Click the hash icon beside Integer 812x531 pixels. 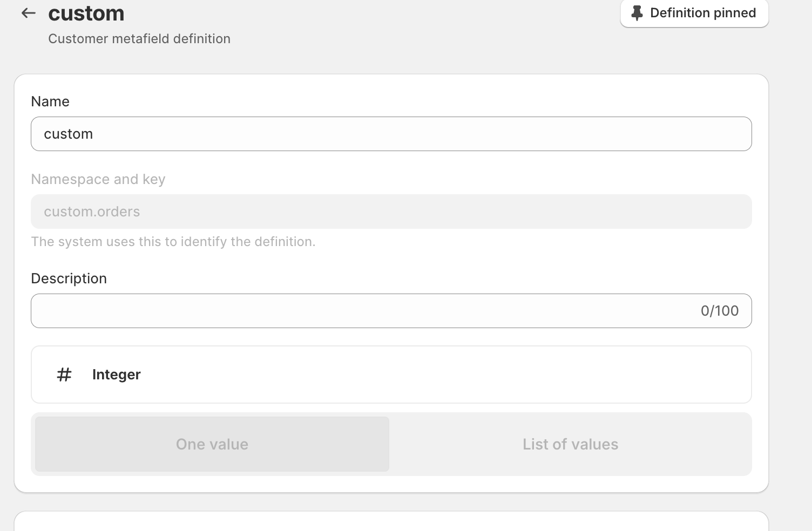point(64,375)
